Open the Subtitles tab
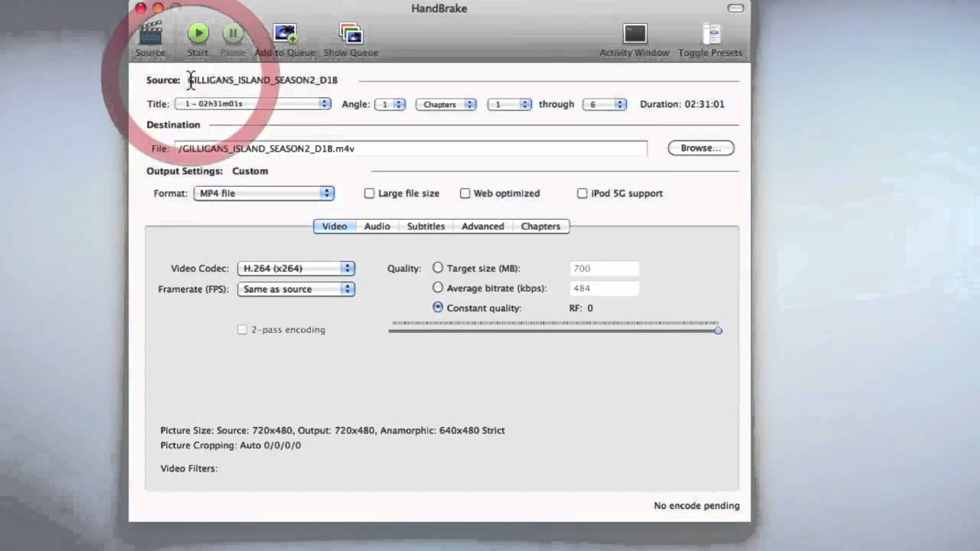This screenshot has height=551, width=980. 426,227
